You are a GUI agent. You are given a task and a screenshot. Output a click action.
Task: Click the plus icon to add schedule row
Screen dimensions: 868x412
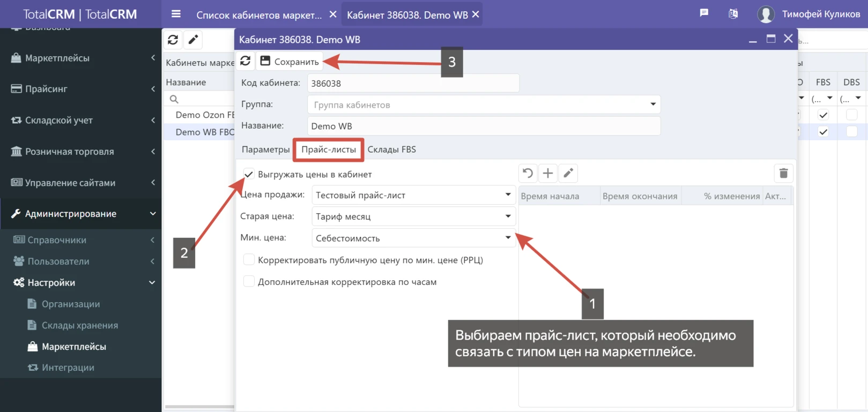click(548, 173)
